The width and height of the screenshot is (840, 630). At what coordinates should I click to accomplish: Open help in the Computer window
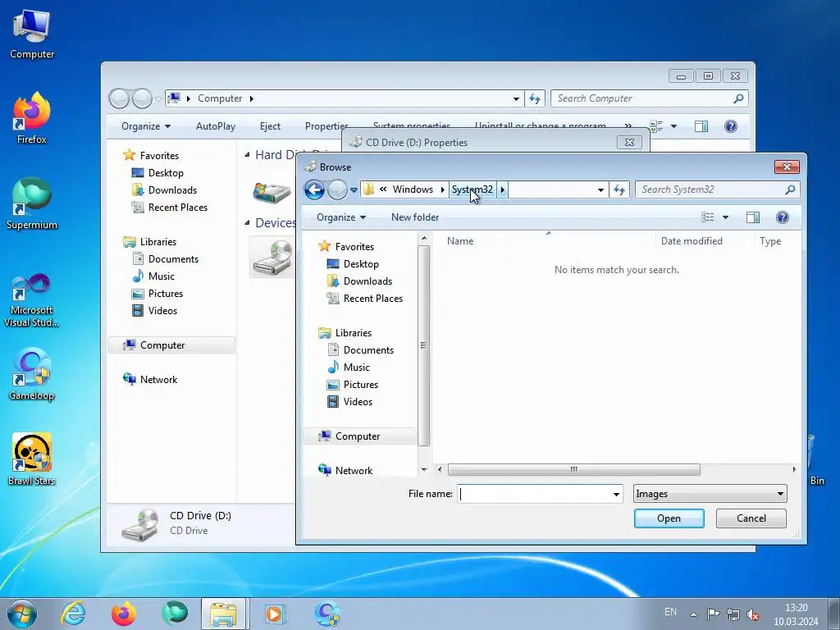pyautogui.click(x=731, y=126)
